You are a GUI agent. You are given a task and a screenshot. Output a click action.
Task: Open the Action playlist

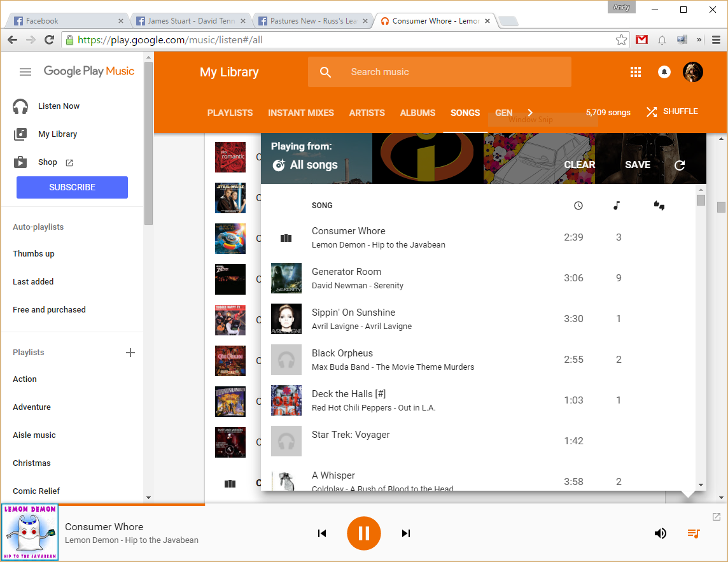25,379
